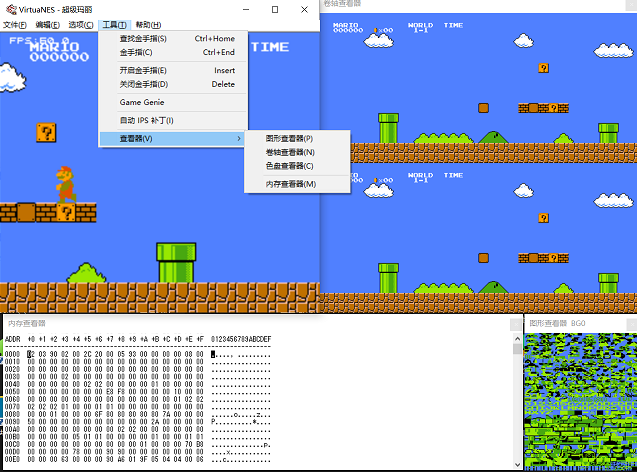Open 图形查看器(P) from the submenu

click(x=297, y=139)
